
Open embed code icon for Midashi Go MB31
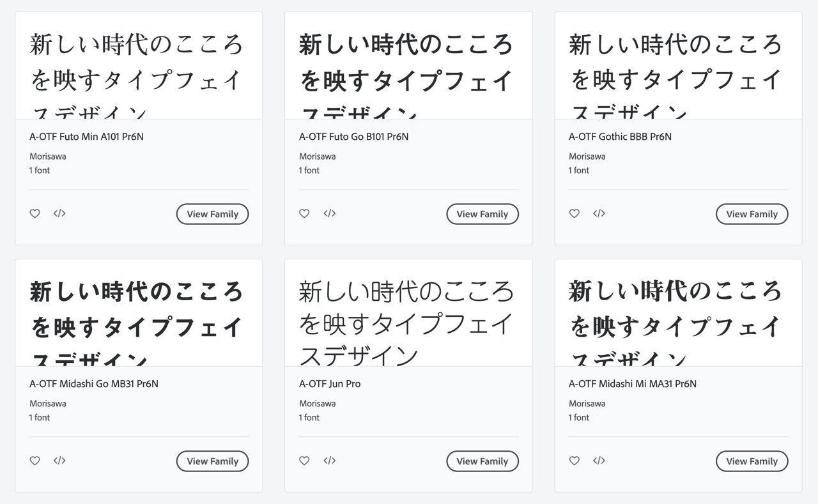coord(59,461)
